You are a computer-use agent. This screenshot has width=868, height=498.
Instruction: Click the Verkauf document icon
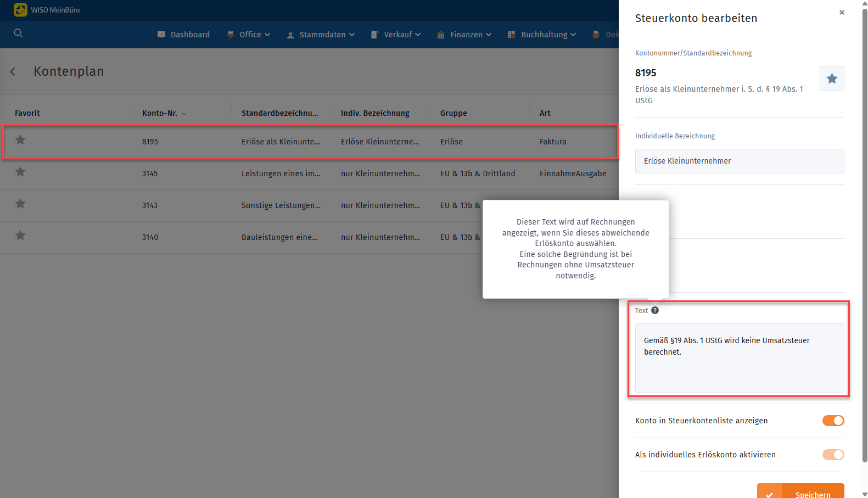(375, 35)
